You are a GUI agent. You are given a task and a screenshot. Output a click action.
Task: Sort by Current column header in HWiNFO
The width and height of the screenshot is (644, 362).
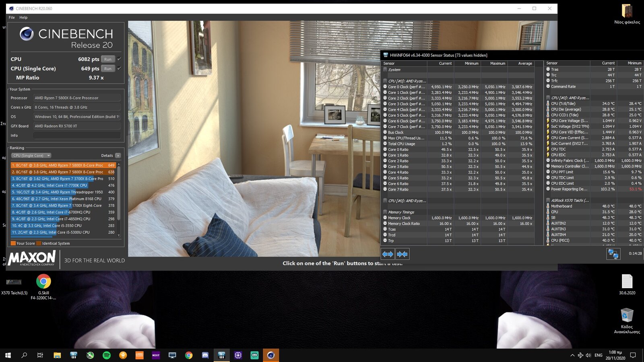tap(440, 64)
